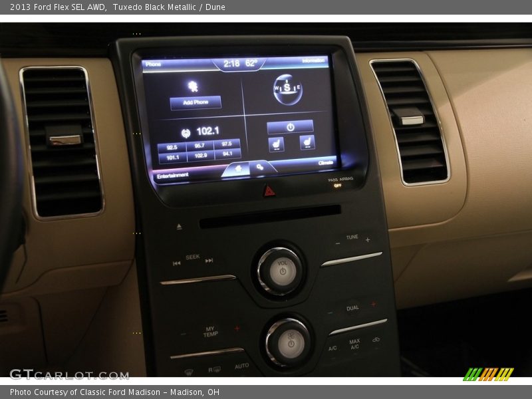Tap the radio icon beside 102.1

(x=186, y=134)
